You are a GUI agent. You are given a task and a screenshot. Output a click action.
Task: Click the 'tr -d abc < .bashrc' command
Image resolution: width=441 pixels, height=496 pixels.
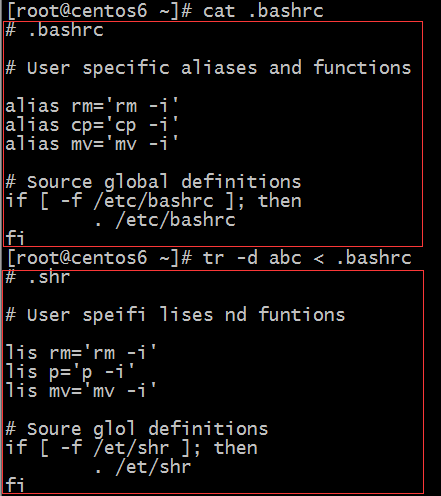[307, 258]
